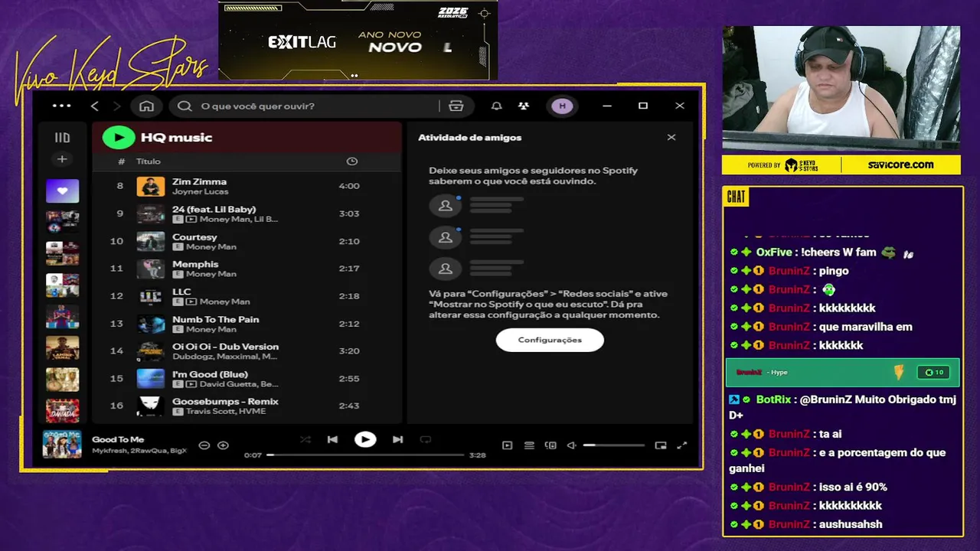Skip to the next track
The width and height of the screenshot is (980, 551).
tap(397, 439)
